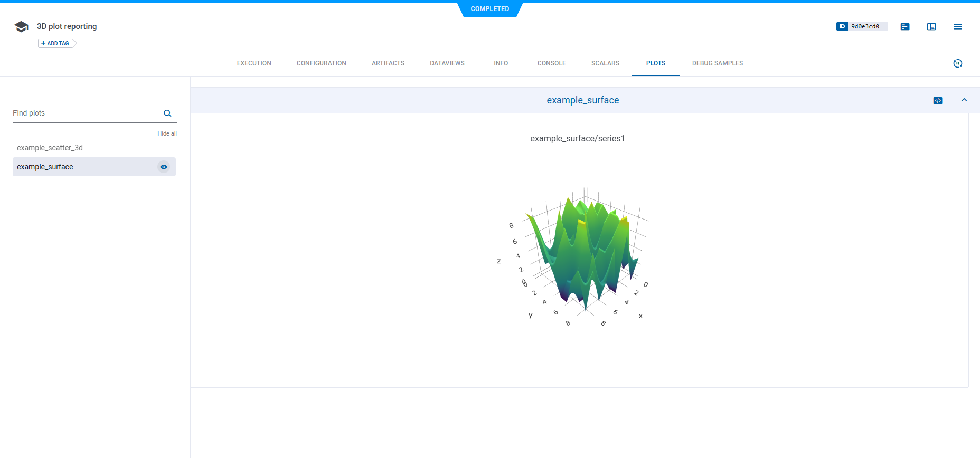This screenshot has width=980, height=458.
Task: Go to the DEBUG SAMPLES tab
Action: [717, 63]
